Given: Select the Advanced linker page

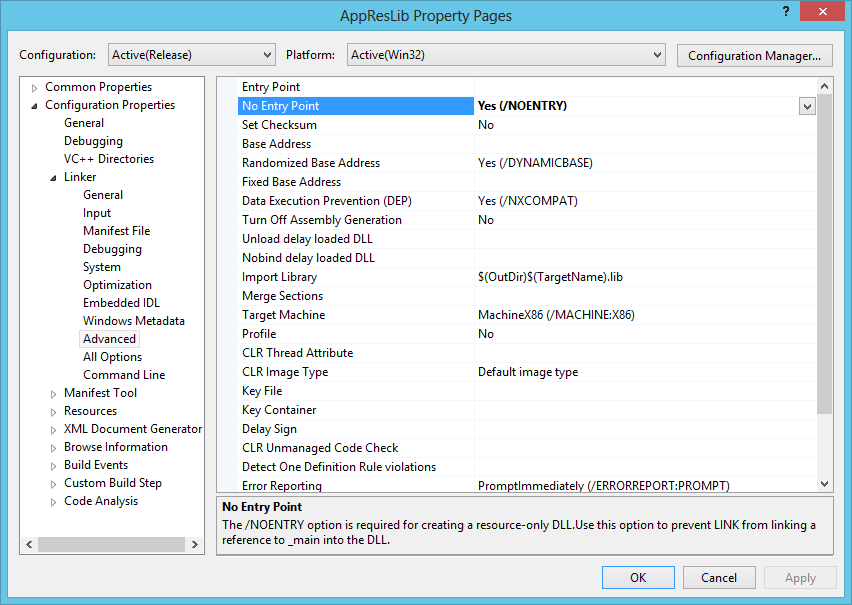Looking at the screenshot, I should (x=109, y=339).
